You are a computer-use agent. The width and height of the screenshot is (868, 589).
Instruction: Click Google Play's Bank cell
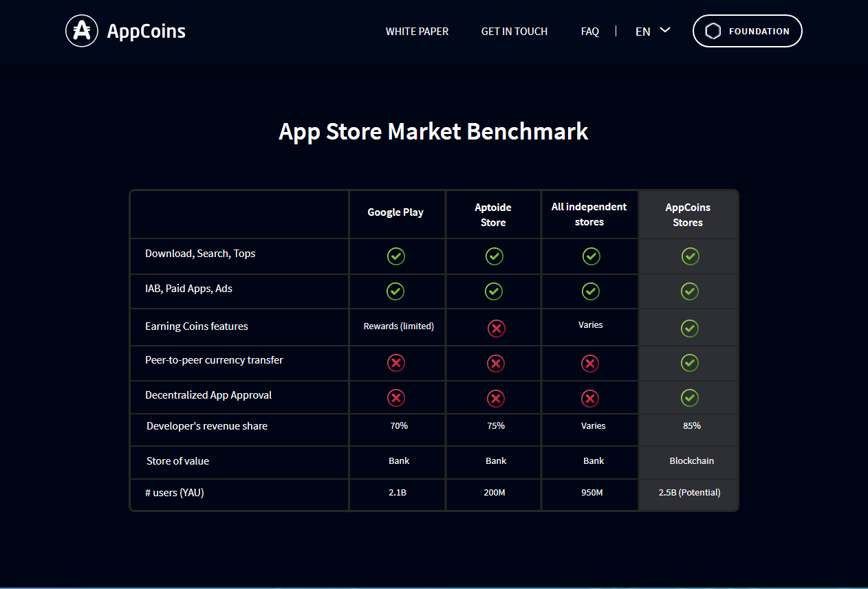tap(399, 461)
